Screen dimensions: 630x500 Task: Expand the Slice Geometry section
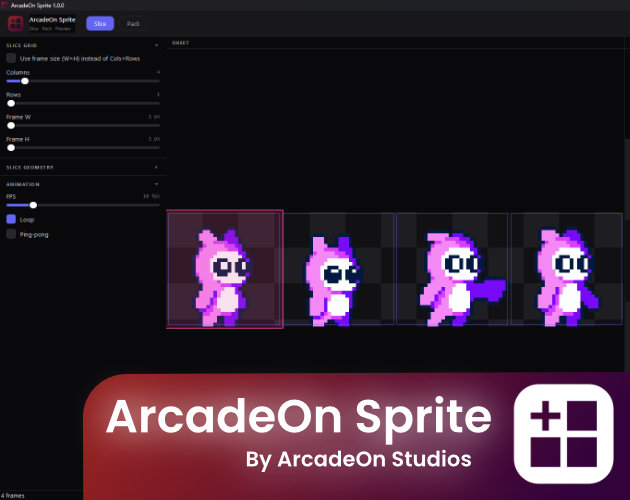pos(156,167)
